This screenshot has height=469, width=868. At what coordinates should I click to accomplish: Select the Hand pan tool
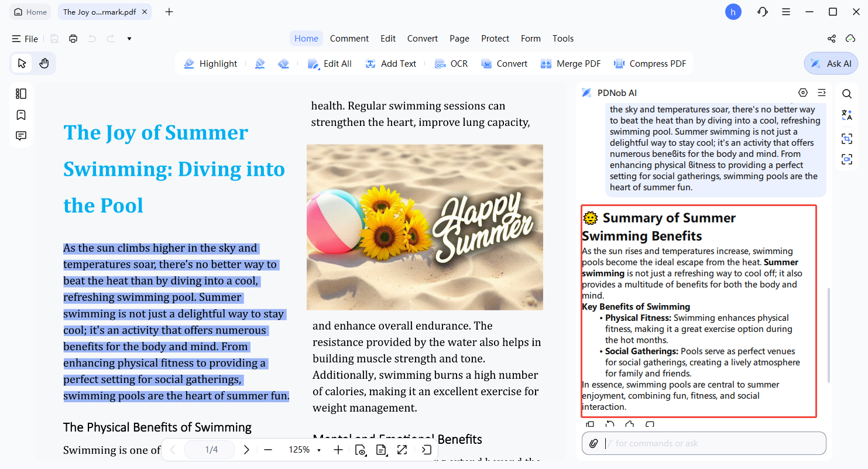pos(44,63)
